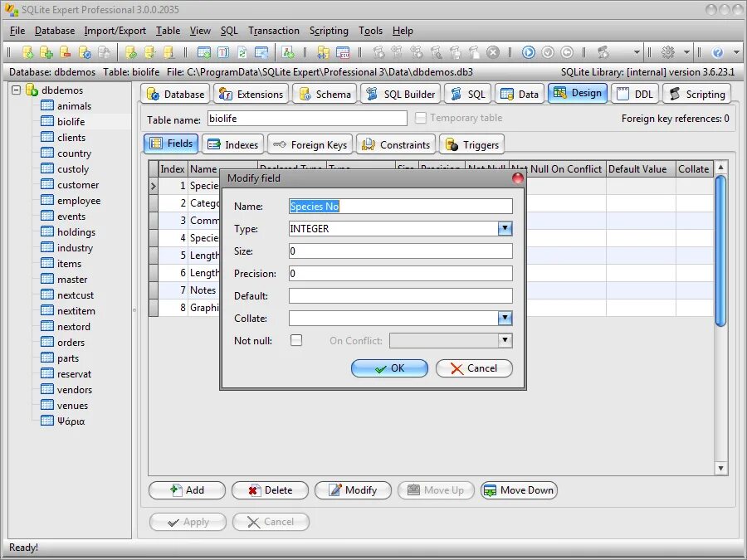Click the Name input field containing Species No
This screenshot has width=747, height=560.
[401, 207]
